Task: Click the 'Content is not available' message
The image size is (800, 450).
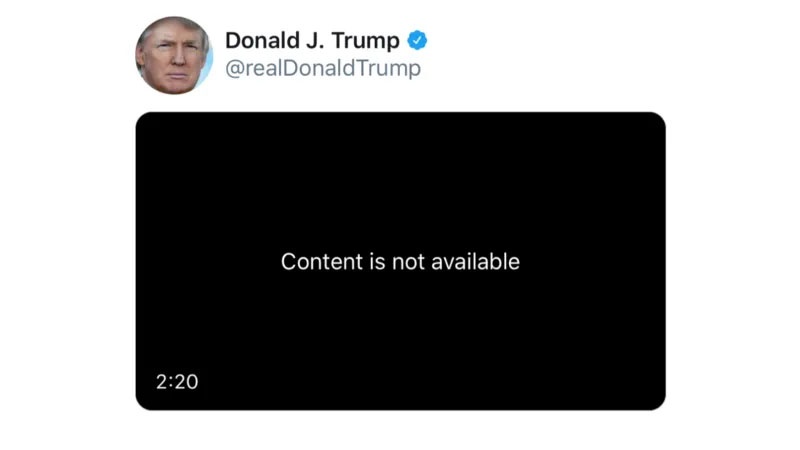Action: [401, 262]
